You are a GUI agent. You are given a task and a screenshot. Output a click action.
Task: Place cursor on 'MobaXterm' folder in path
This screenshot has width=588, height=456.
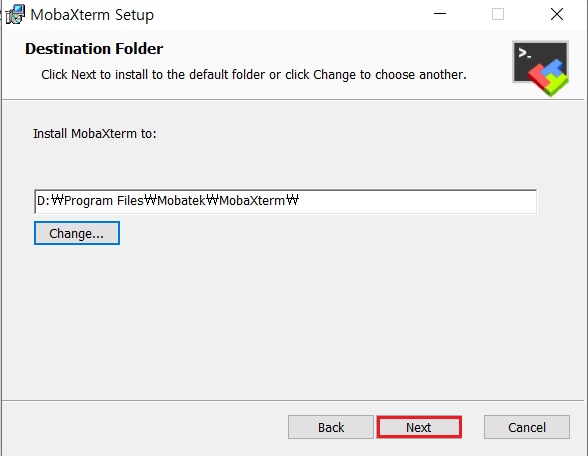point(252,201)
